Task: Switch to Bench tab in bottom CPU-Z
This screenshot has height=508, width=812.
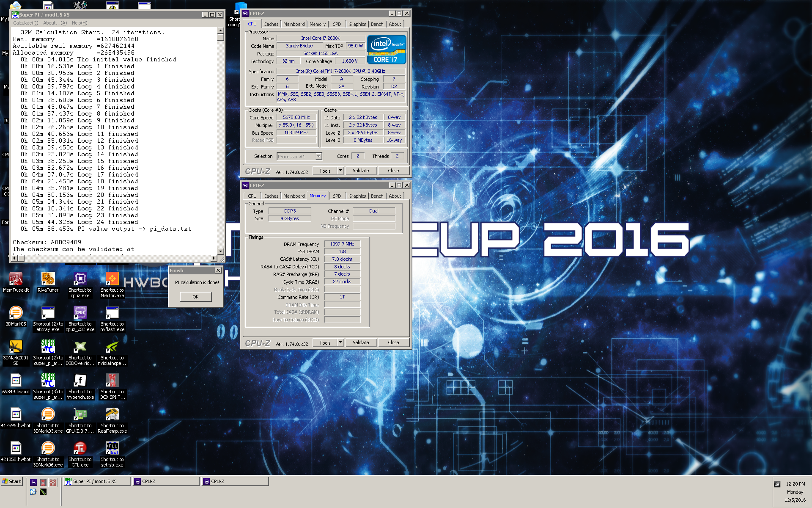Action: tap(377, 196)
